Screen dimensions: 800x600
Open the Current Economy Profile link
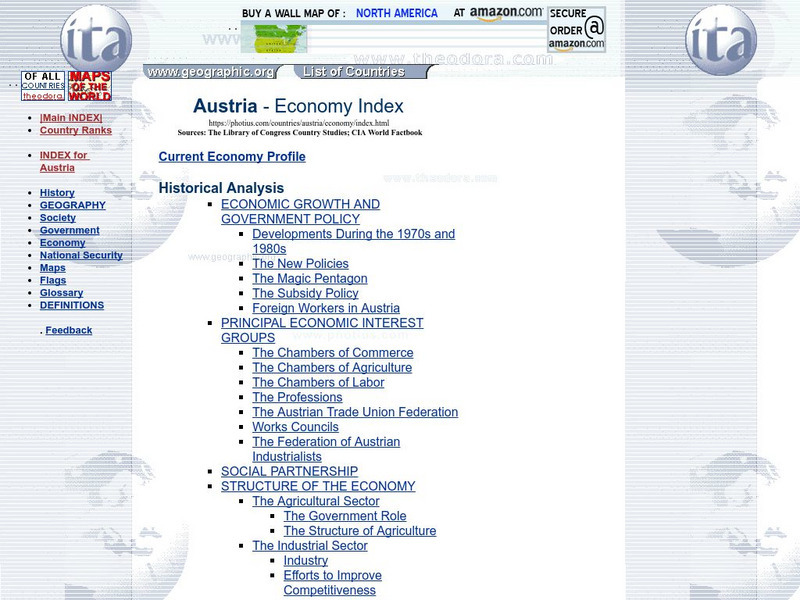pyautogui.click(x=230, y=156)
